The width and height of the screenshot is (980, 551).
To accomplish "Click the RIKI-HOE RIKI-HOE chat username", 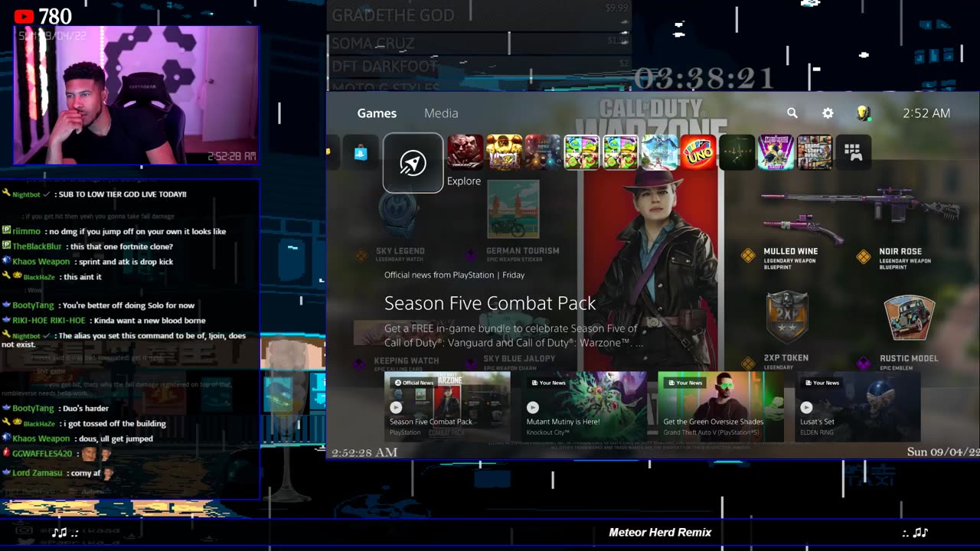I will [49, 321].
